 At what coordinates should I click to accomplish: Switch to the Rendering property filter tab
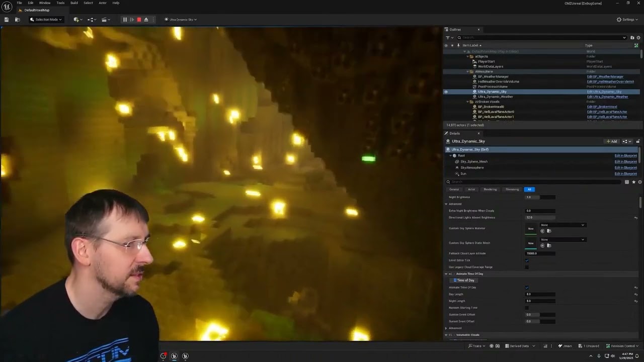tap(490, 190)
